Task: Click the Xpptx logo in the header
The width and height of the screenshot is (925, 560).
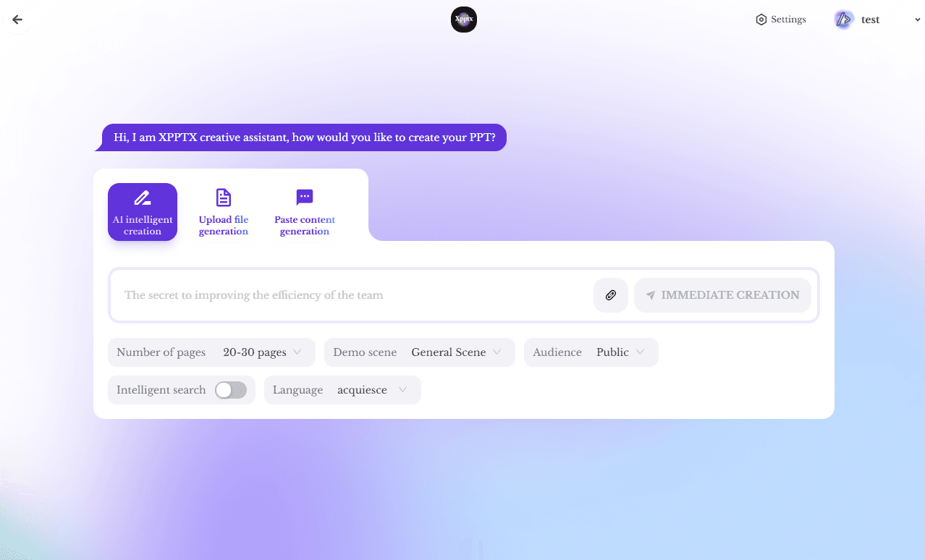Action: point(463,20)
